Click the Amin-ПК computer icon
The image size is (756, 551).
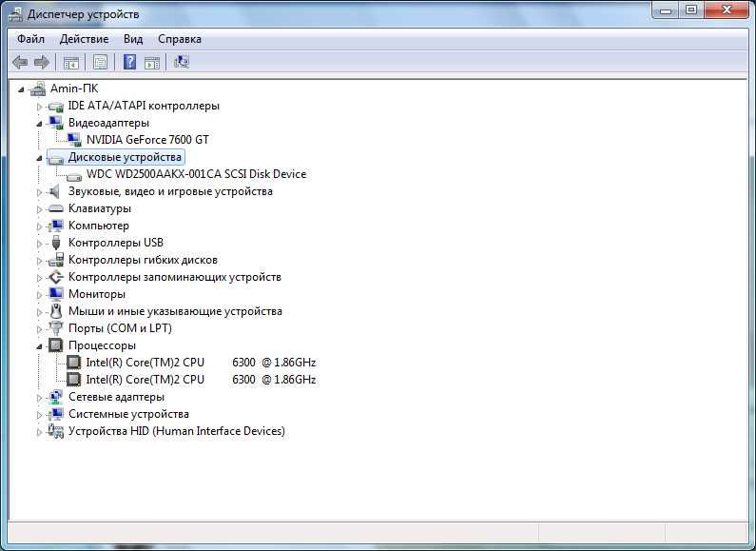coord(38,89)
